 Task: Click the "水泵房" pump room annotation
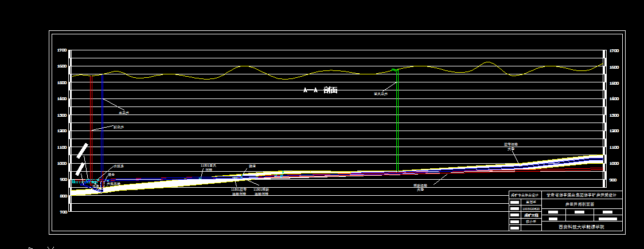(x=119, y=166)
